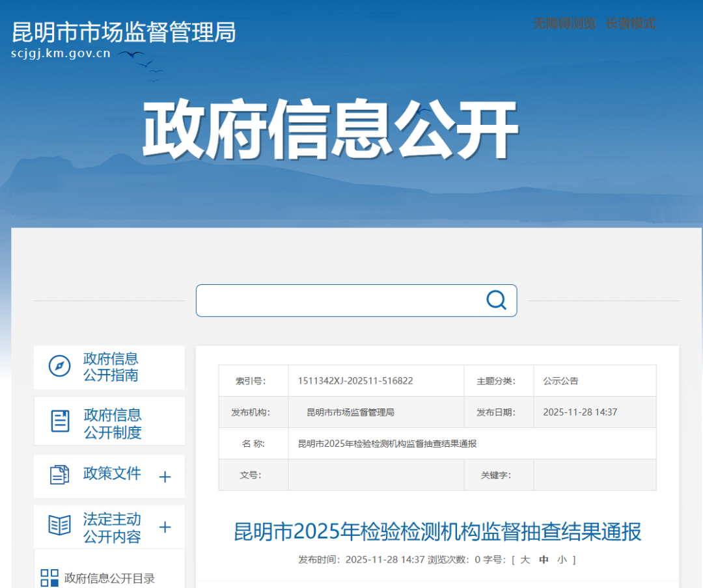Viewport: 703px width, 588px height.
Task: Click the document icon beside 政府信息公开制度
Action: coord(60,421)
